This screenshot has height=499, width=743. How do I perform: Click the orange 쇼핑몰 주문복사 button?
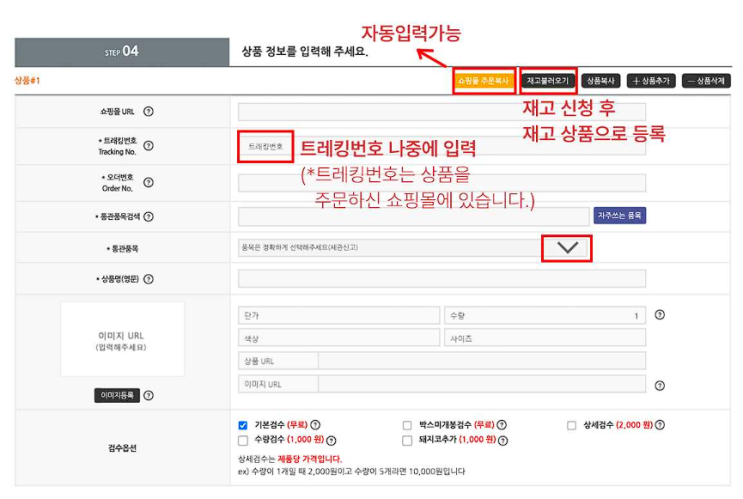click(483, 81)
